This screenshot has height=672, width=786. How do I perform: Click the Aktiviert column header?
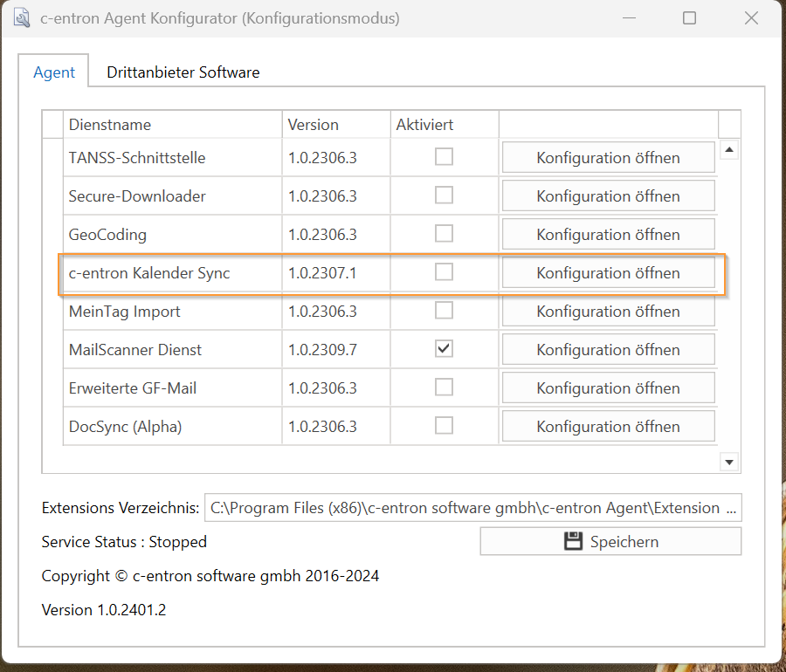444,125
